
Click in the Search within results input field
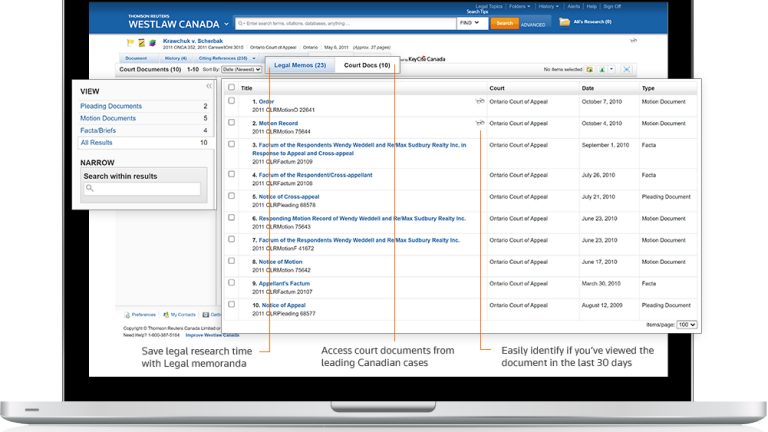142,189
